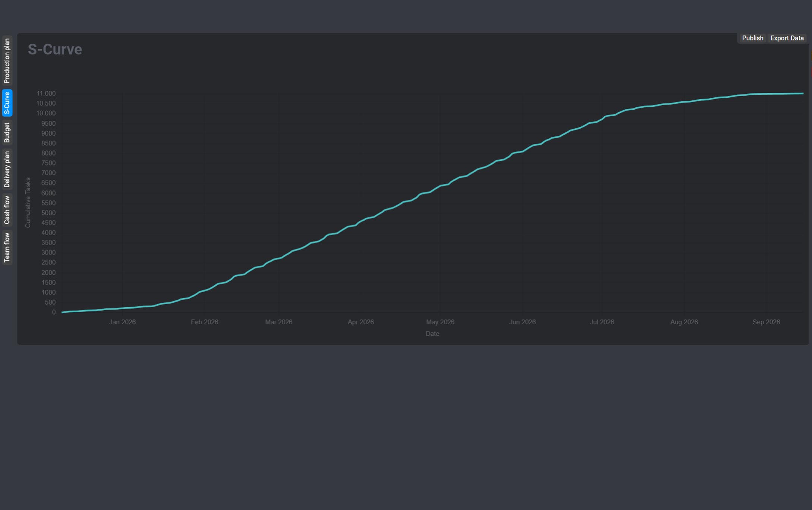Click the yellow strip at right edge
The image size is (812, 510).
coord(811,56)
